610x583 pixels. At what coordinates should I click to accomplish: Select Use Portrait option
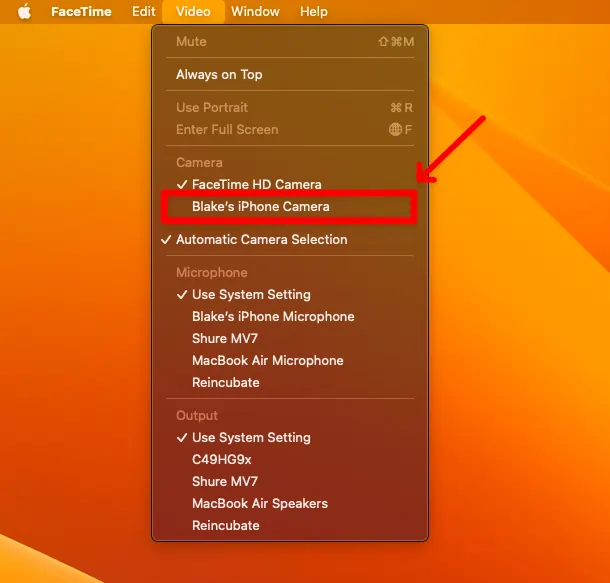tap(290, 108)
